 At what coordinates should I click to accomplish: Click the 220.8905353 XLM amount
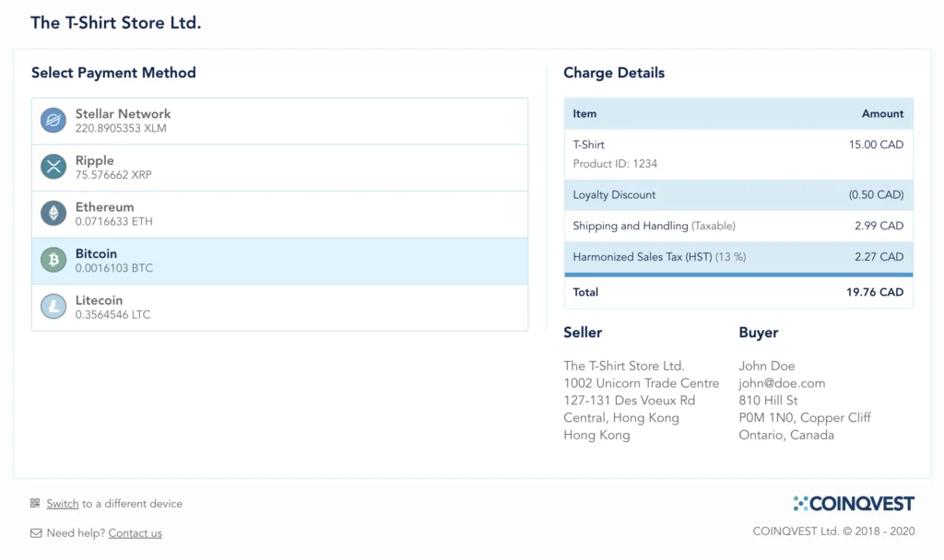click(121, 128)
